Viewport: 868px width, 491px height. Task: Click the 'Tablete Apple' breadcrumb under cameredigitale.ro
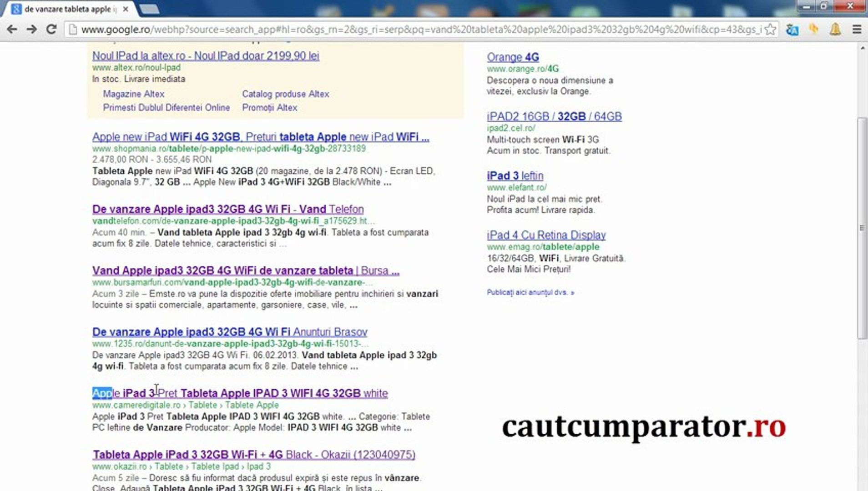252,405
